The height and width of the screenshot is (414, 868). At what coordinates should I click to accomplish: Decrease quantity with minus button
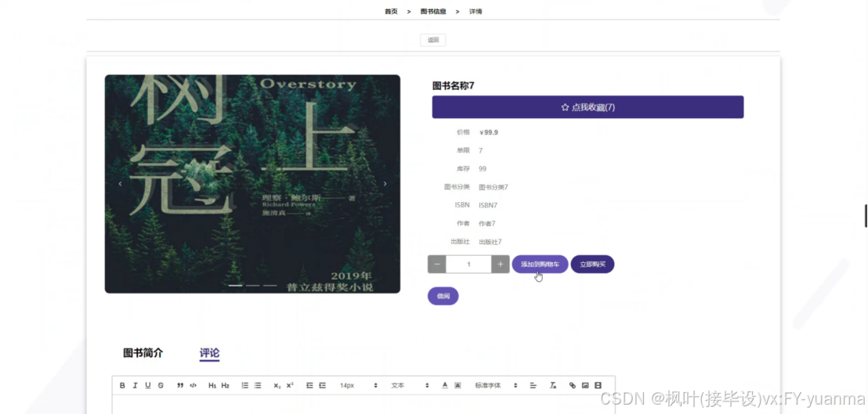click(x=437, y=265)
